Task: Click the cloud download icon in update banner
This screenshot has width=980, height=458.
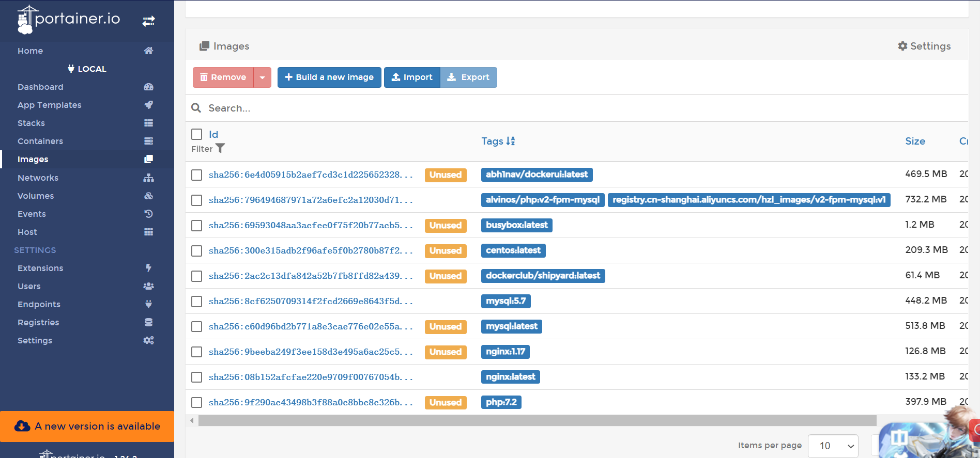Action: [x=22, y=426]
